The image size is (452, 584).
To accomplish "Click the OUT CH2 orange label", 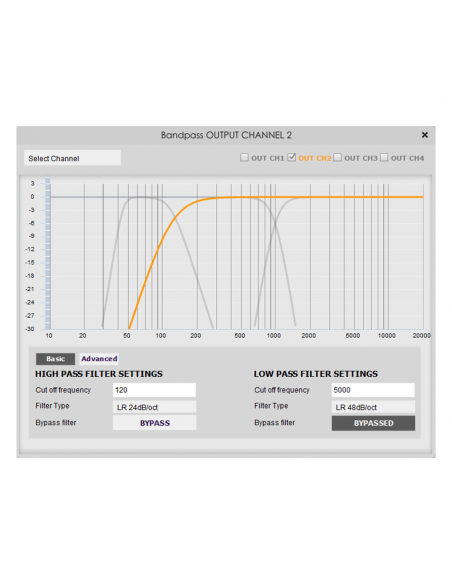I will 315,158.
